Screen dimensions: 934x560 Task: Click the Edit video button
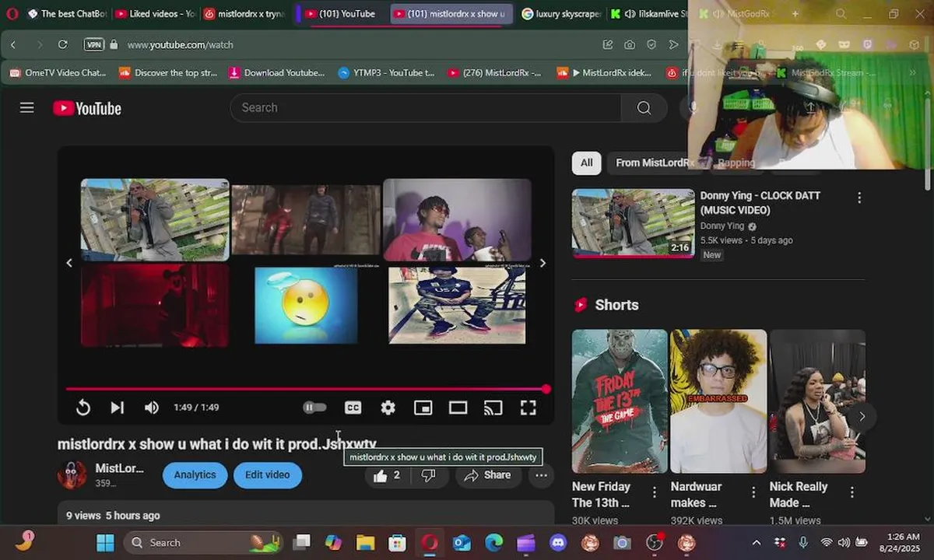click(267, 475)
